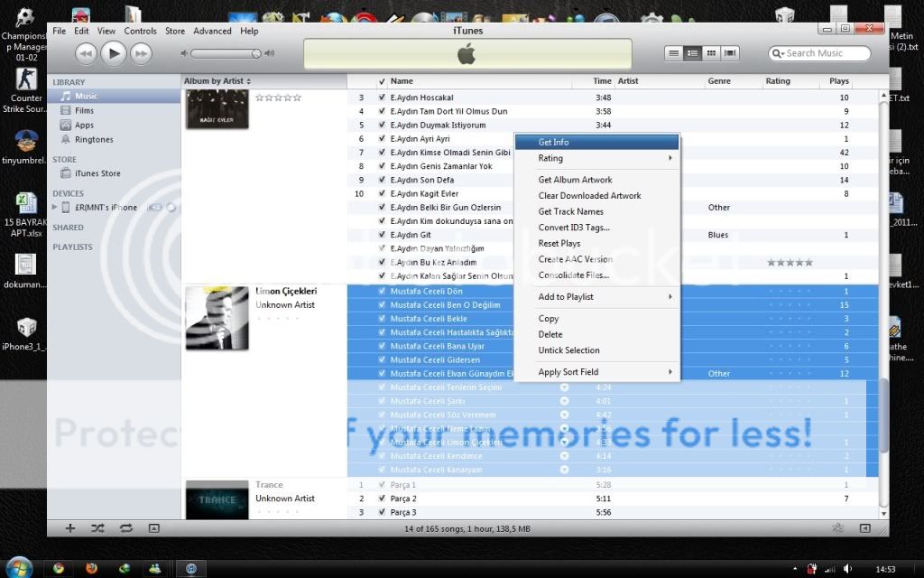
Task: Skip ahead with the Next track button
Action: [142, 53]
